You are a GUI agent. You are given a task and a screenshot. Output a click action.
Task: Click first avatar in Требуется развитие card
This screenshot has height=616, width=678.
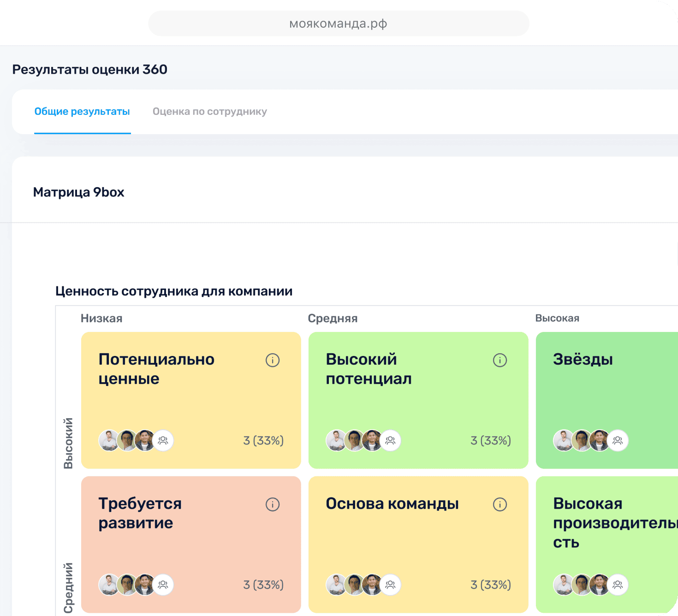pyautogui.click(x=109, y=585)
